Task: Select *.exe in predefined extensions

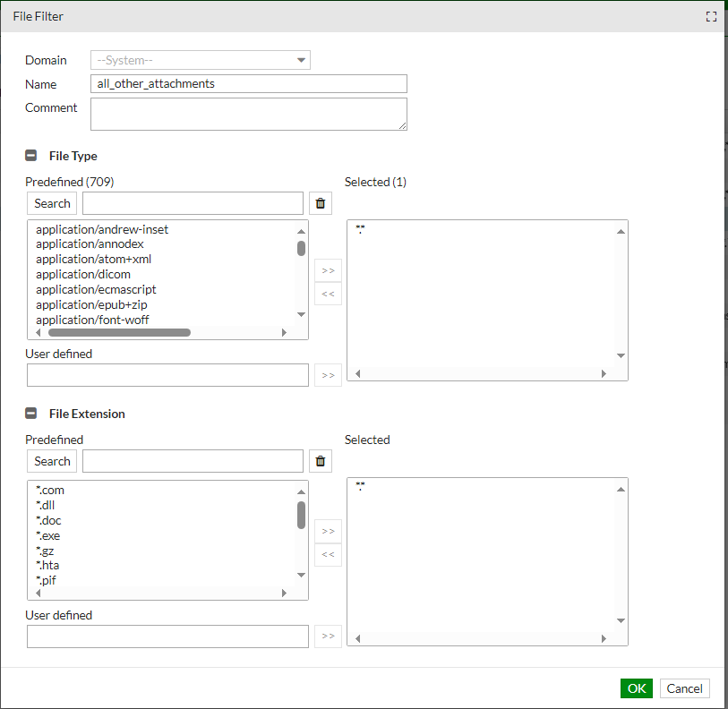Action: pyautogui.click(x=48, y=535)
